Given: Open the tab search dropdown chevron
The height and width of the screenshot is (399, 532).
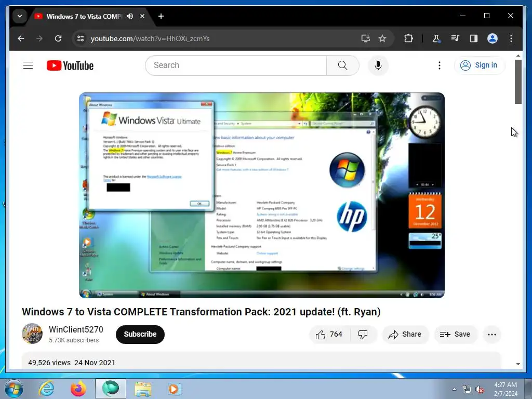Looking at the screenshot, I should click(20, 16).
